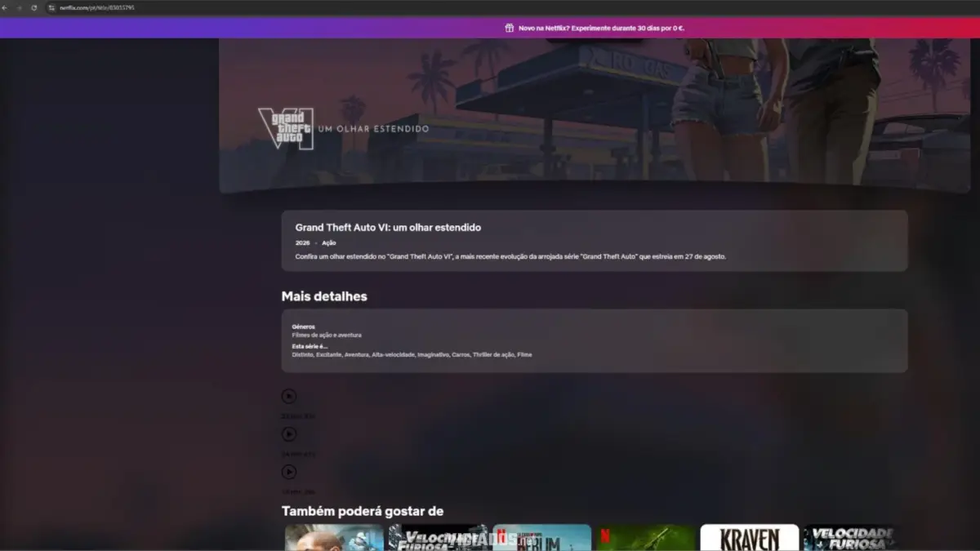980x551 pixels.
Task: Click the 'Grand Theft Auto VI: um olhar estendido' title
Action: 388,228
